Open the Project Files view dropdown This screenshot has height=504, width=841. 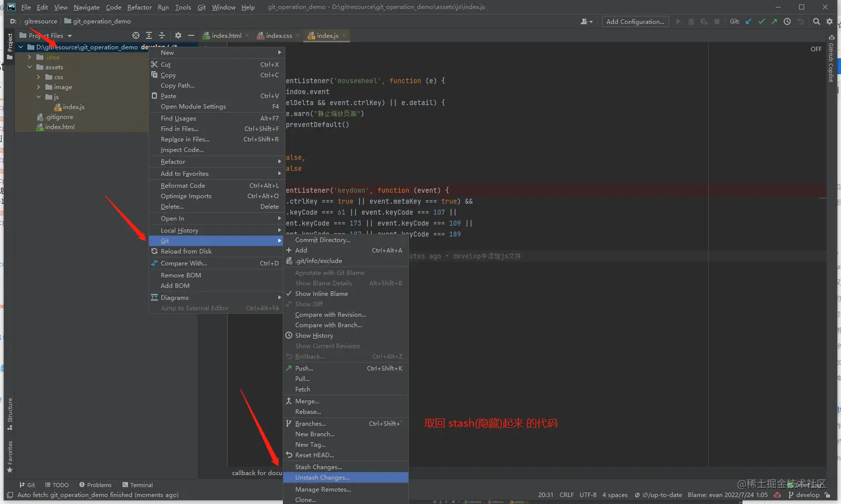70,36
